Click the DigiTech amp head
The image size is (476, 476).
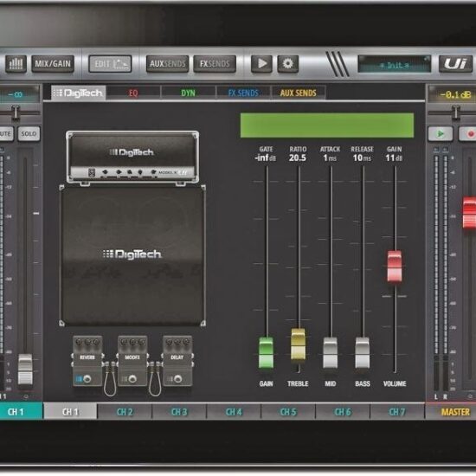click(132, 158)
